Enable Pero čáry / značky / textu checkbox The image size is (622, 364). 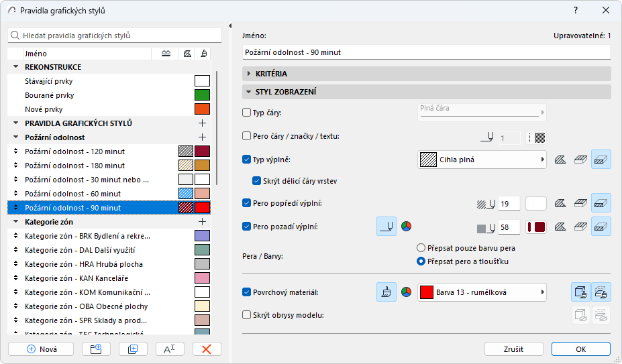coord(247,136)
